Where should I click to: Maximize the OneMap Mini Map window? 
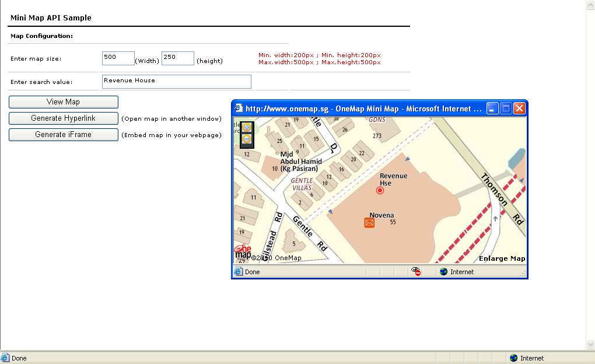click(x=506, y=108)
